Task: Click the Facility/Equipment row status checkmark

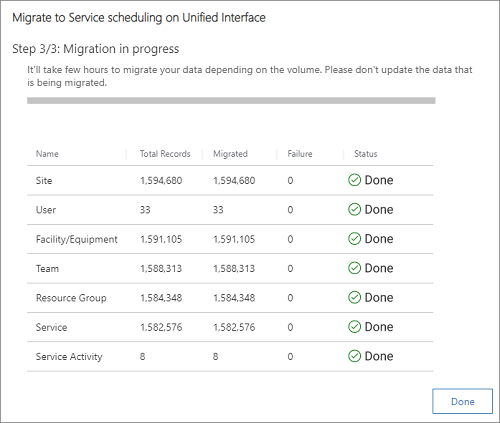Action: pos(354,239)
